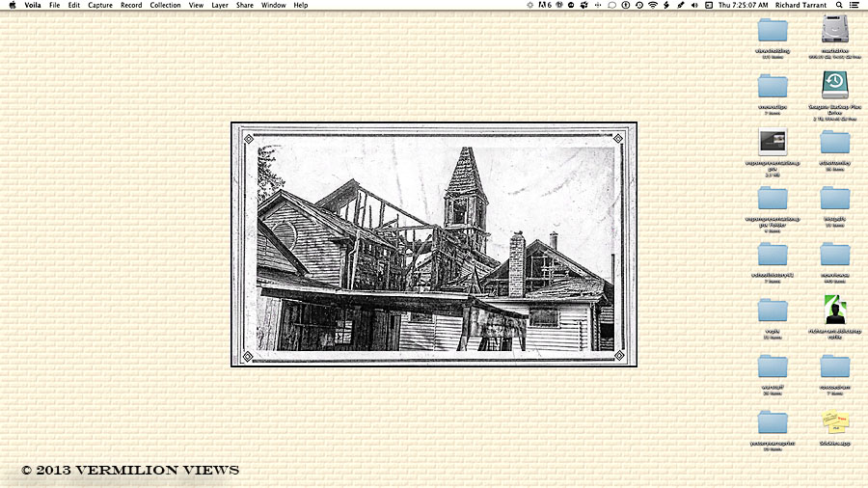Open the Apple menu
Viewport: 868px width, 488px height.
tap(13, 5)
